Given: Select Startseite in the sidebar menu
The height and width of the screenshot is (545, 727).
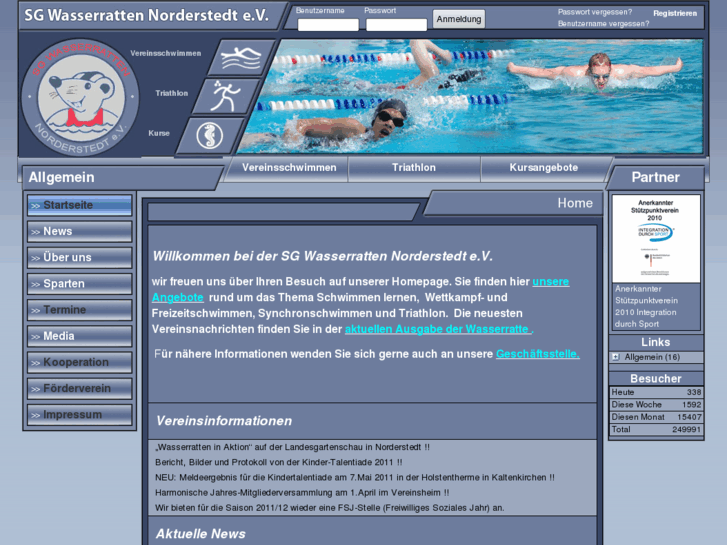Looking at the screenshot, I should pos(80,205).
